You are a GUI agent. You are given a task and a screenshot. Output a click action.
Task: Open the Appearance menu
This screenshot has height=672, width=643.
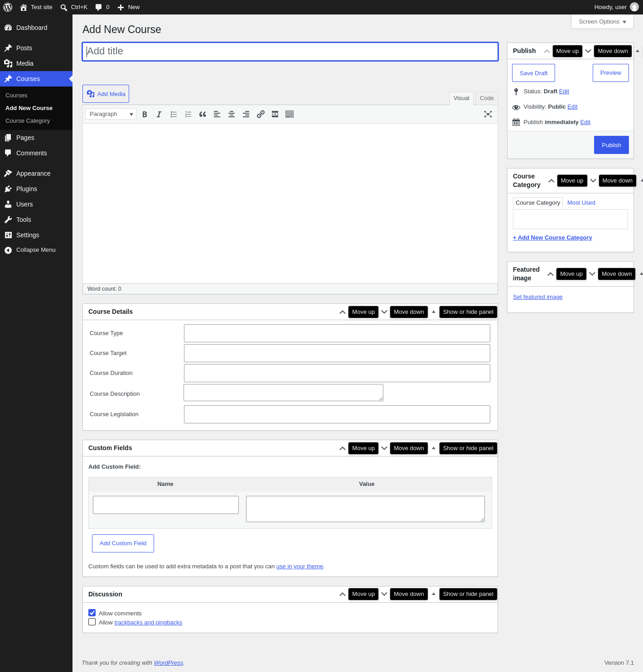[36, 173]
